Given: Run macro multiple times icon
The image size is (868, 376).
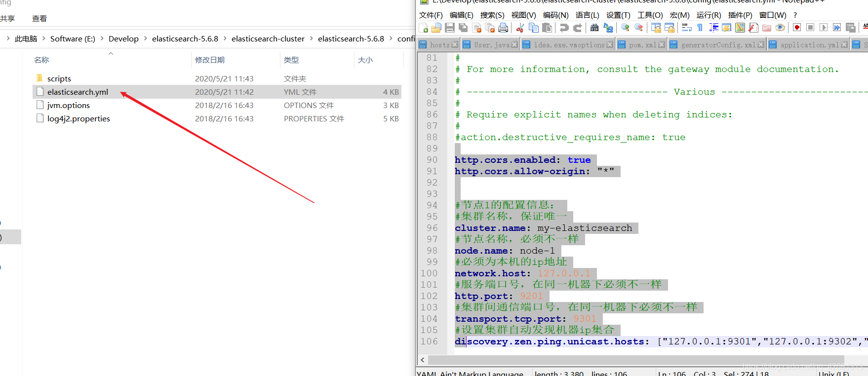Looking at the screenshot, I should click(837, 28).
